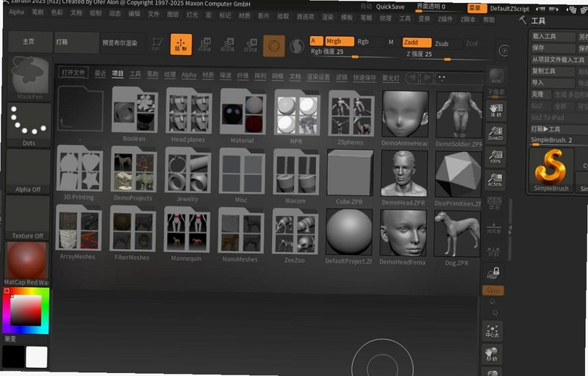Click the 移动 move hand icon
588x376 pixels.
coord(492,354)
